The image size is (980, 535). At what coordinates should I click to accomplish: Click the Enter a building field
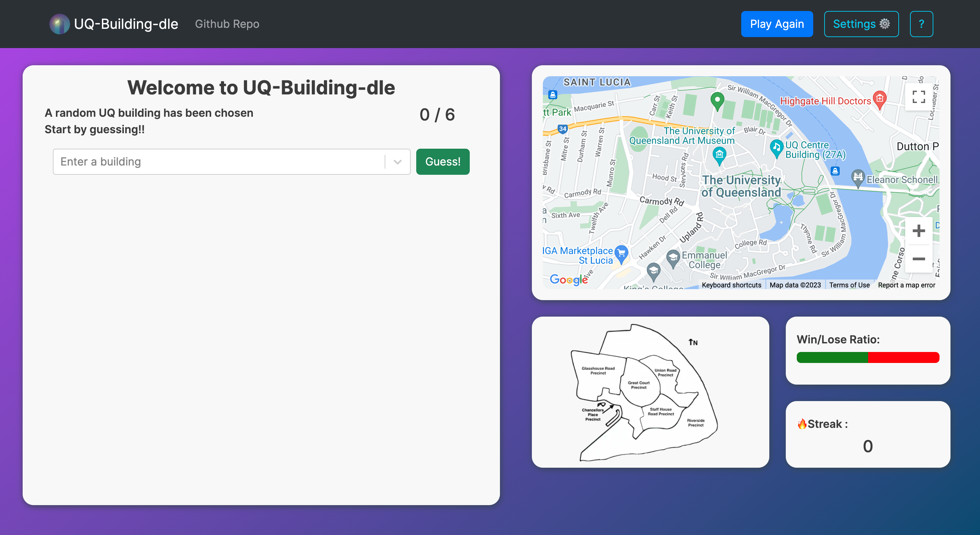tap(219, 162)
